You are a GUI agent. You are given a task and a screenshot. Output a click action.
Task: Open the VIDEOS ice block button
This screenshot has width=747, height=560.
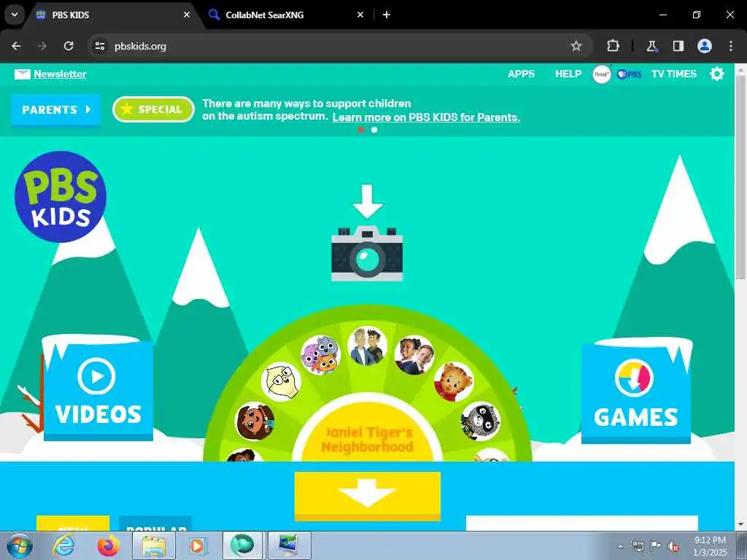point(98,389)
